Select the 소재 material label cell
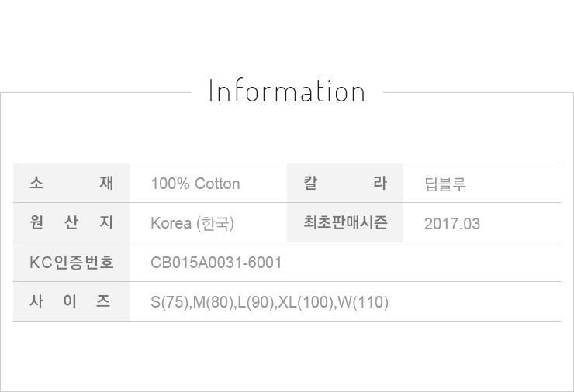574x392 pixels. coord(71,184)
